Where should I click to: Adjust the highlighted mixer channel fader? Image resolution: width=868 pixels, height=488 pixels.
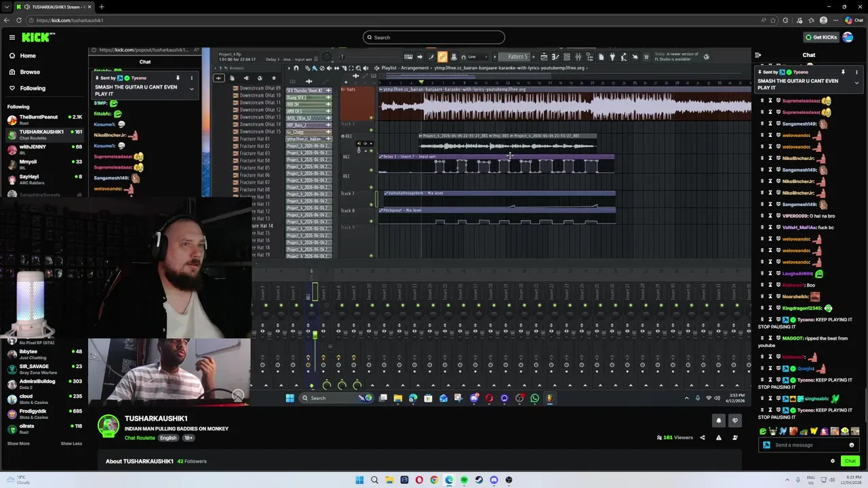pos(315,333)
